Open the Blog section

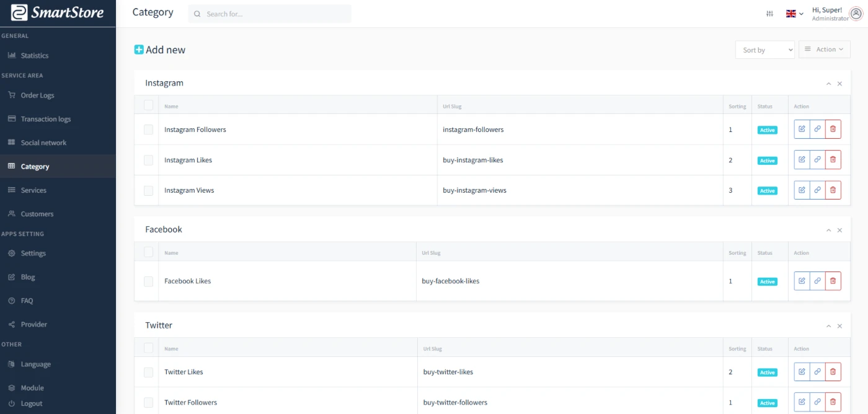coord(58,277)
